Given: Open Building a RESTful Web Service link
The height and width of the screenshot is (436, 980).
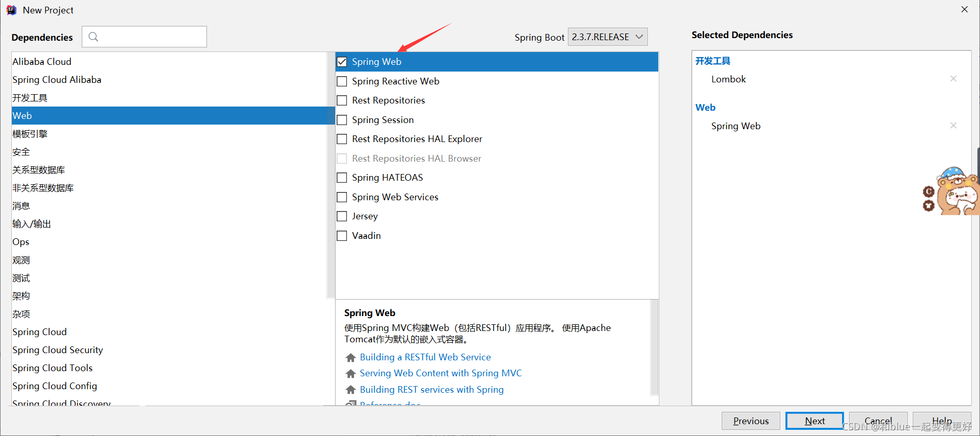Looking at the screenshot, I should click(x=425, y=357).
